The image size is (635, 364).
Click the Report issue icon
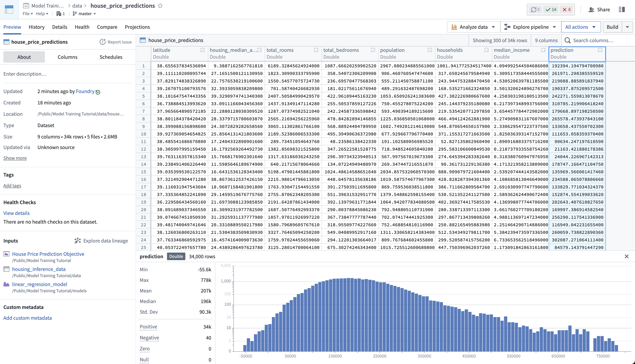[x=102, y=42]
